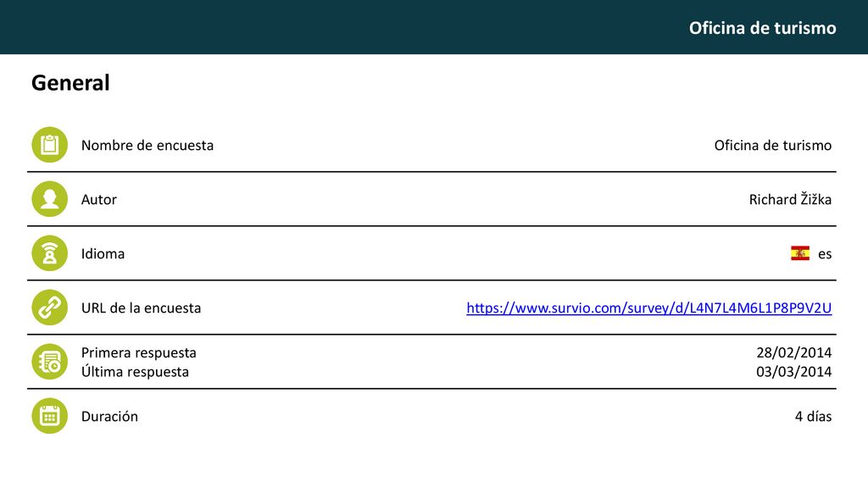Click the chain link icon beside URL de la encuesta

[x=49, y=308]
